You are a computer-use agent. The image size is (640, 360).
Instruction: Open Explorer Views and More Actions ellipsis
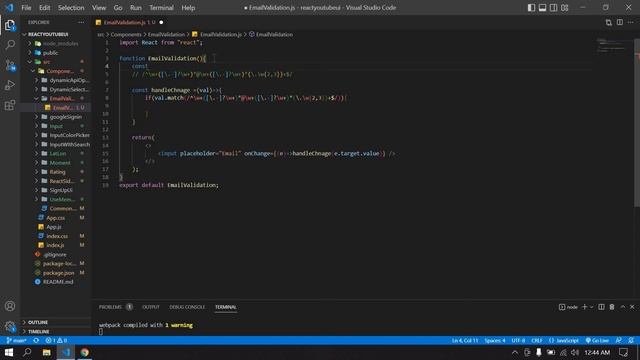(x=81, y=22)
